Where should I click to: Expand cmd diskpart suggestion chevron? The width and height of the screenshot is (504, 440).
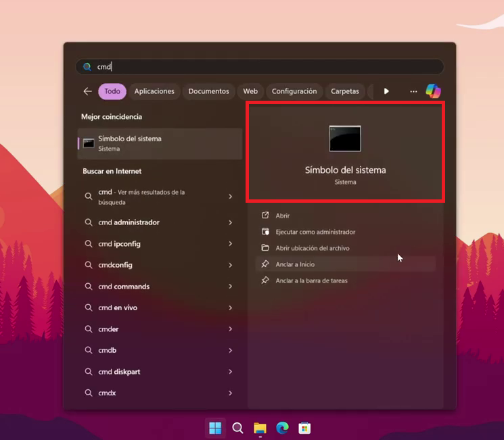point(231,372)
